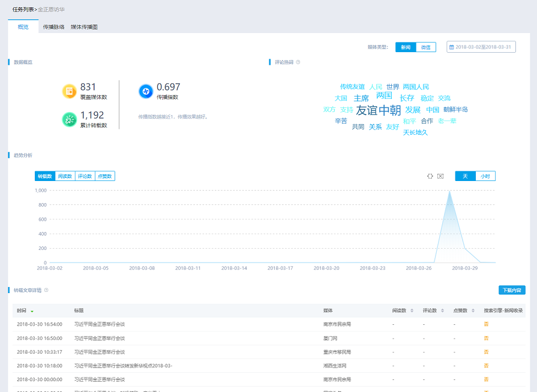Click the chart peak near 2018-03-28
Screen dimensions: 537x392
449,192
